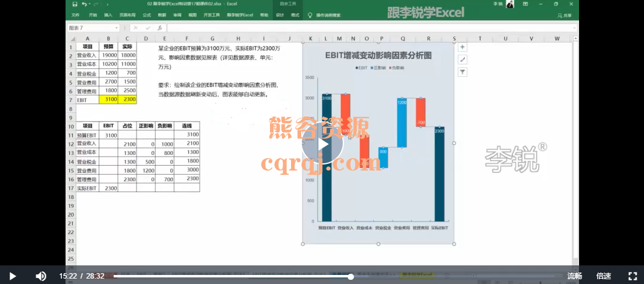Screen dimensions: 644x284
Task: Switch to the 公式 ribbon tab
Action: tap(147, 15)
